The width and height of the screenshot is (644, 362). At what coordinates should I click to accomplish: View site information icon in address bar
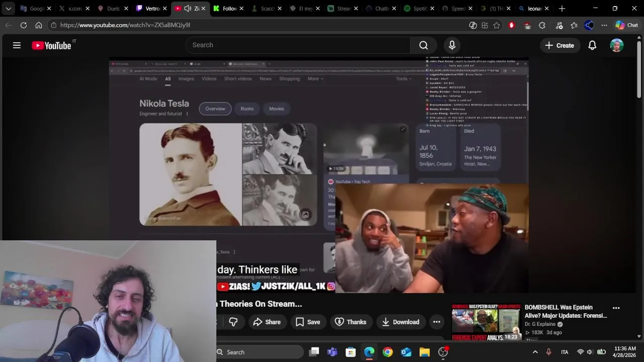(53, 25)
